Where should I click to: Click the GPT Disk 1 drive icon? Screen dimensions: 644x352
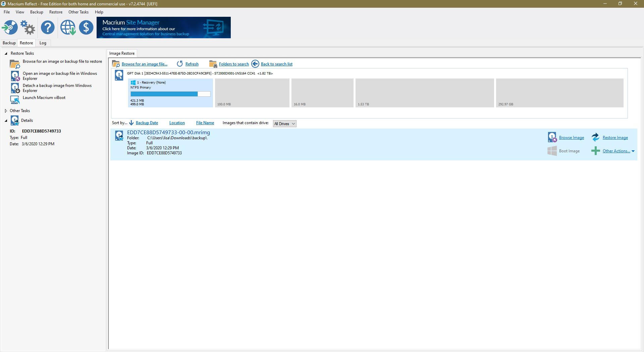coord(119,75)
